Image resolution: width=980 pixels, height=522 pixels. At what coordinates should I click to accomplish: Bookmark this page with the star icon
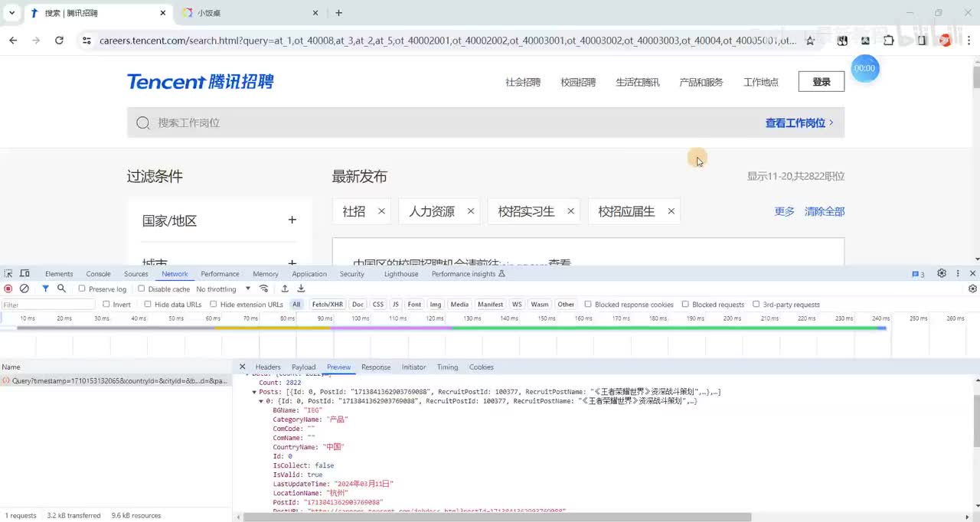pyautogui.click(x=810, y=41)
